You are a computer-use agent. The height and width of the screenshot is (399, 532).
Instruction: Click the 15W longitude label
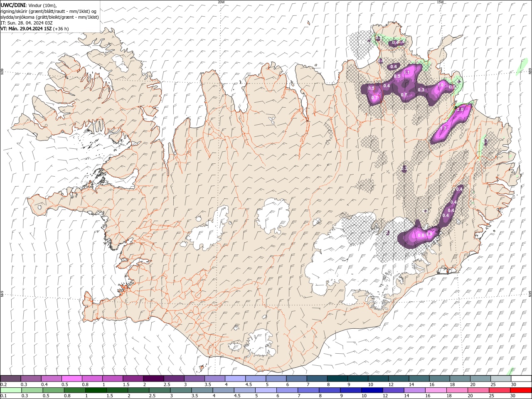point(440,2)
